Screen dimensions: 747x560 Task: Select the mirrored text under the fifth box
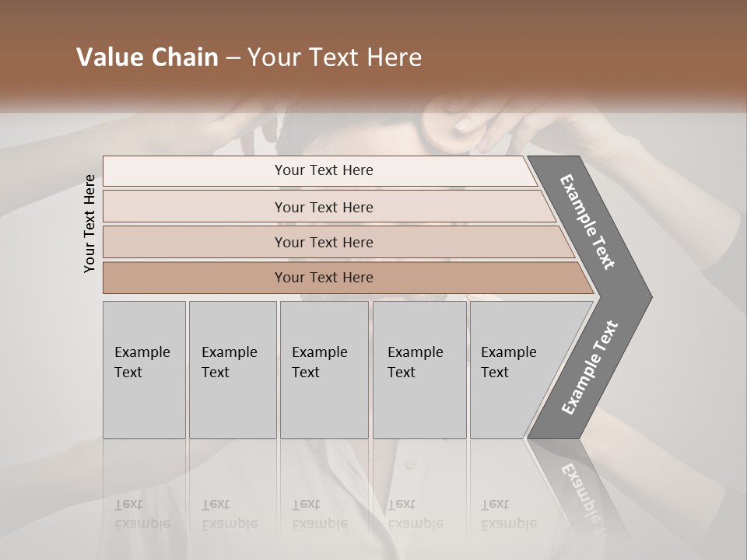pyautogui.click(x=508, y=514)
